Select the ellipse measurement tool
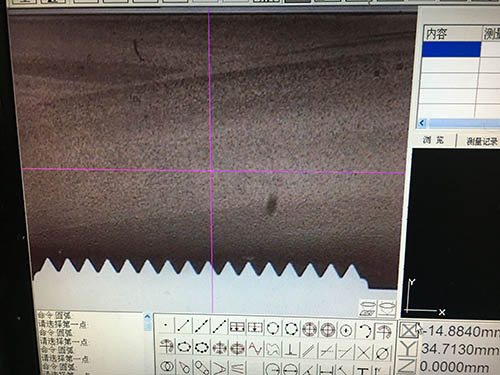Image resolution: width=500 pixels, height=375 pixels. (x=183, y=347)
